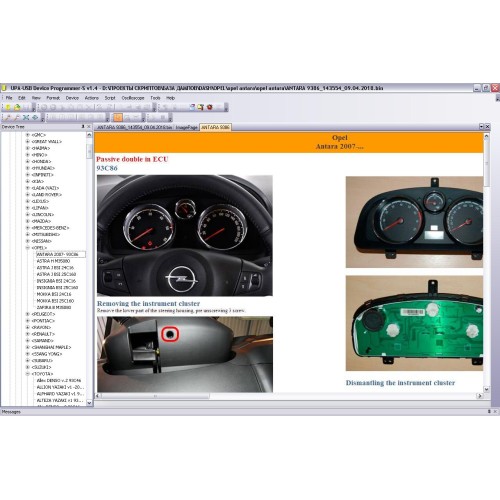Select ZAFIRA B M35080 tree item
500x500 pixels.
54,307
